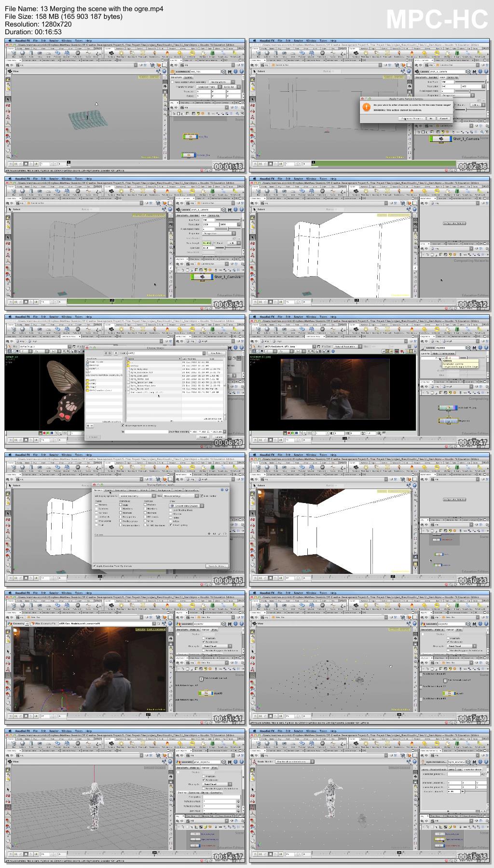This screenshot has height=868, width=494.
Task: Check Points Markers in the Display Options dialog
Action: click(x=96, y=504)
